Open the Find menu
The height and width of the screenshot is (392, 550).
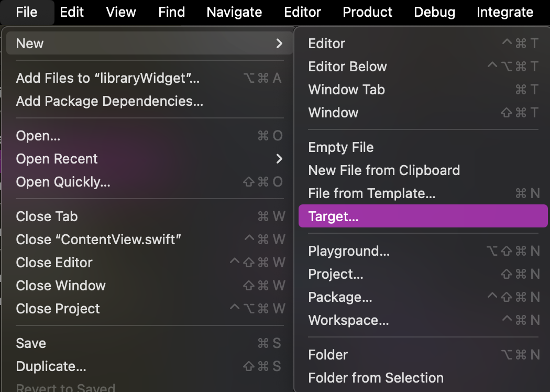pos(171,12)
